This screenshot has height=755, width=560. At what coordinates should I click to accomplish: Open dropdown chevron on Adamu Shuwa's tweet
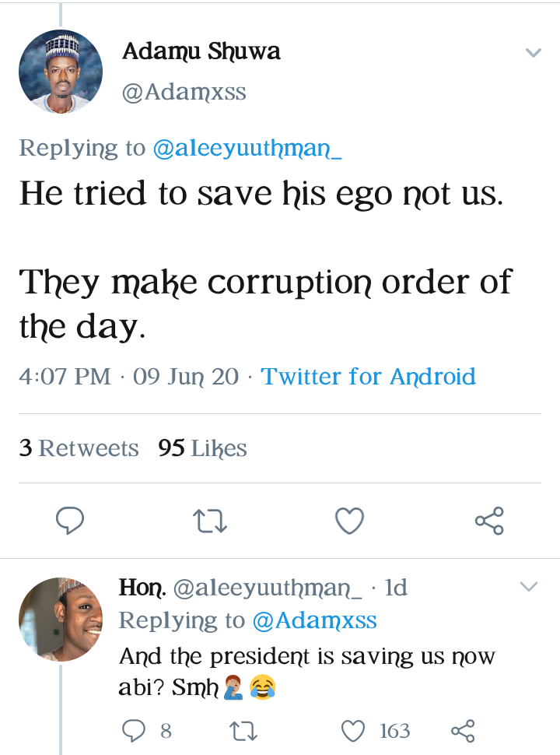533,53
